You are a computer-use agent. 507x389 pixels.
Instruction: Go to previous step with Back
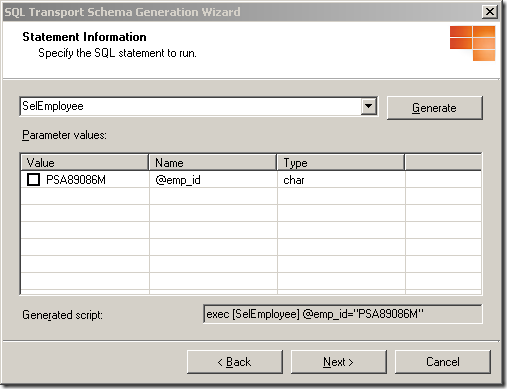tap(235, 362)
